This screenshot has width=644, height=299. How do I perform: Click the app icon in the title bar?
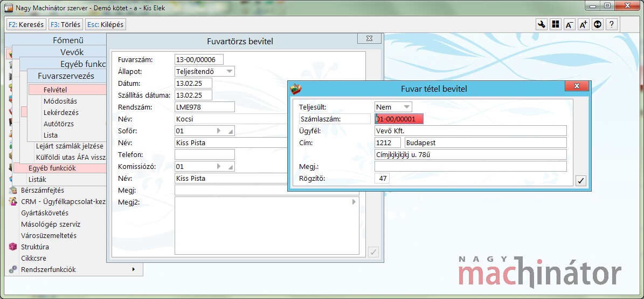pos(8,8)
